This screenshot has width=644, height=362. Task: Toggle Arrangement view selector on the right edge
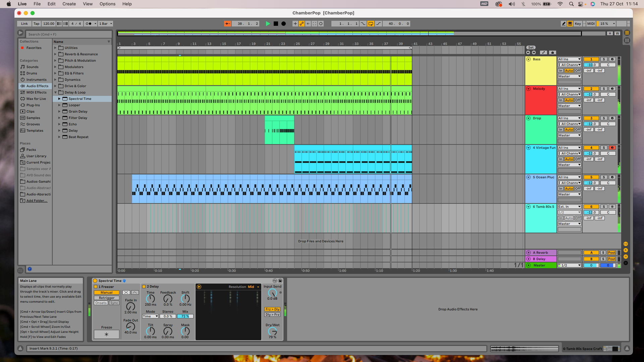(627, 33)
